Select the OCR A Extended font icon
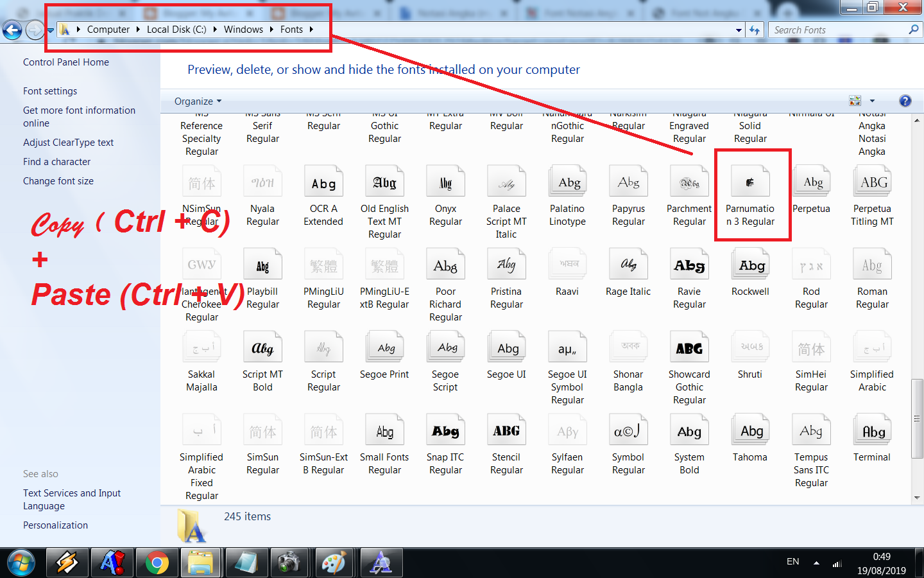Screen dimensions: 924x578 [323, 182]
